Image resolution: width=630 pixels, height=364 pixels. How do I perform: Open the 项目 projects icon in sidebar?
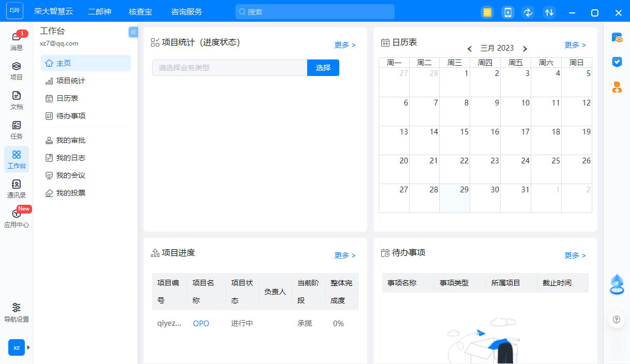(x=17, y=70)
